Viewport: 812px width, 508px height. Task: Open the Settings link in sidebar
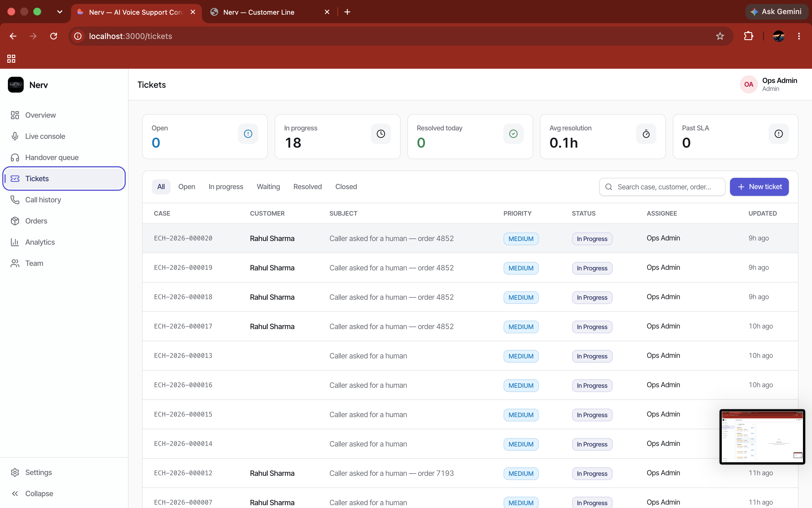[x=64, y=472]
